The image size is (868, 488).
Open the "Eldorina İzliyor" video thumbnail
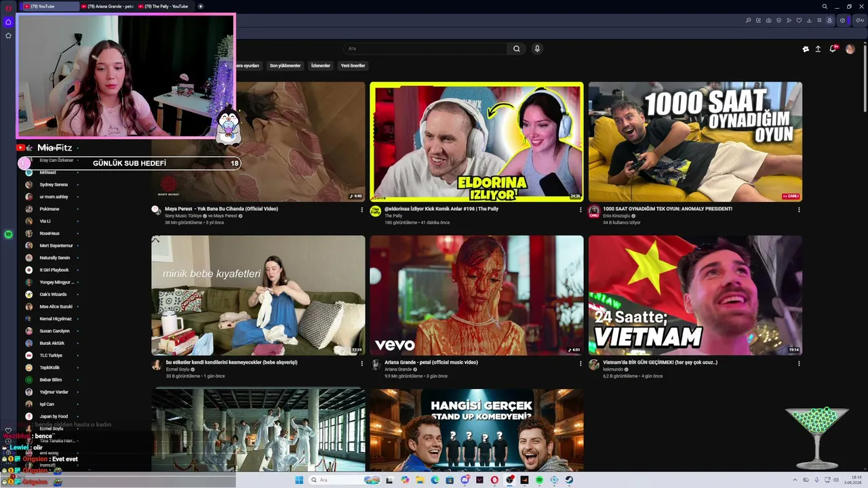(x=476, y=142)
